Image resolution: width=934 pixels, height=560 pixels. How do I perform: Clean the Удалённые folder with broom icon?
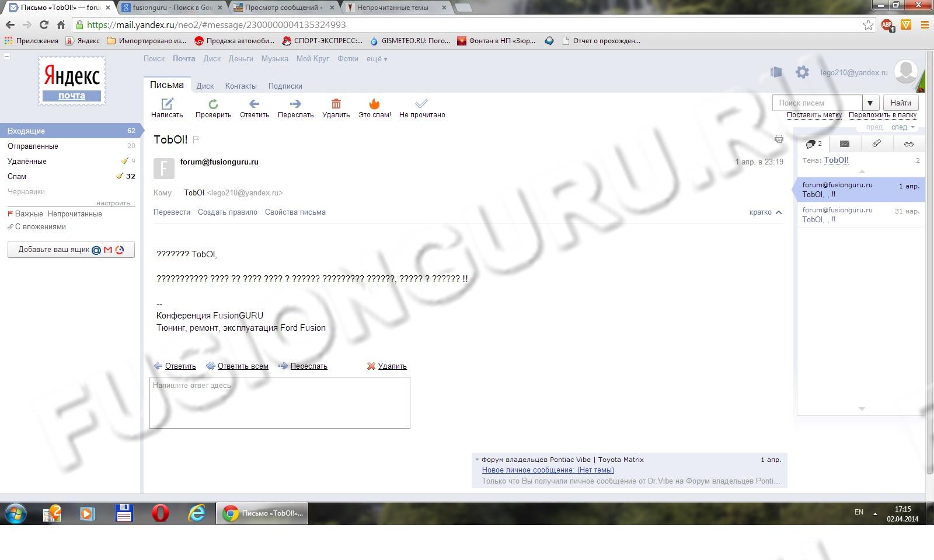[124, 161]
